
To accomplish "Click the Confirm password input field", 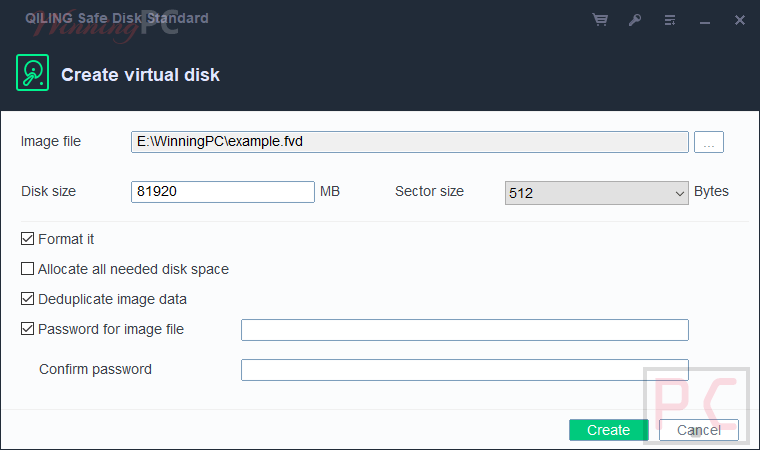I will [465, 370].
